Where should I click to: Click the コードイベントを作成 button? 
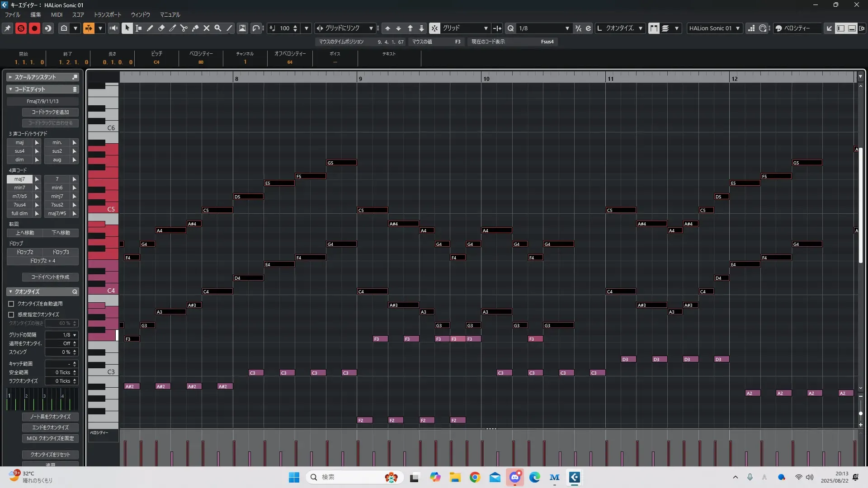coord(50,277)
